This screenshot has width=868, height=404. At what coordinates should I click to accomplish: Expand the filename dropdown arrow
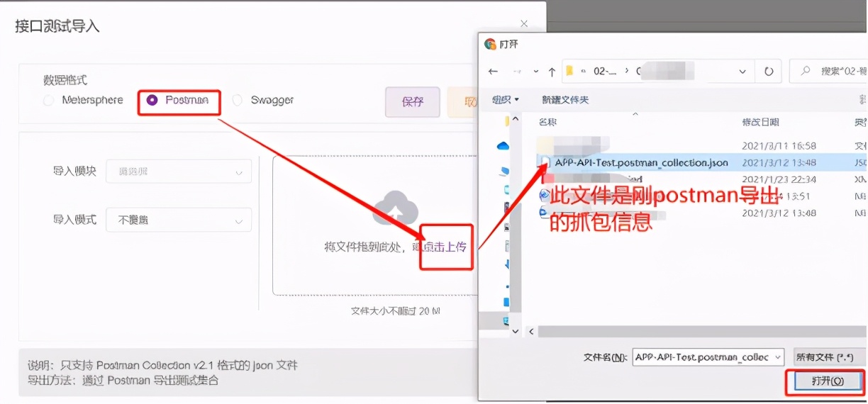point(777,357)
